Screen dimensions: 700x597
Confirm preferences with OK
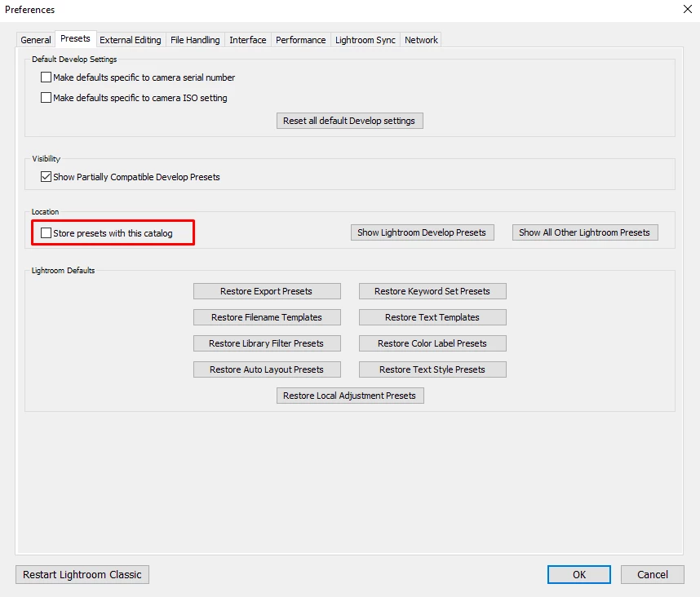tap(578, 574)
